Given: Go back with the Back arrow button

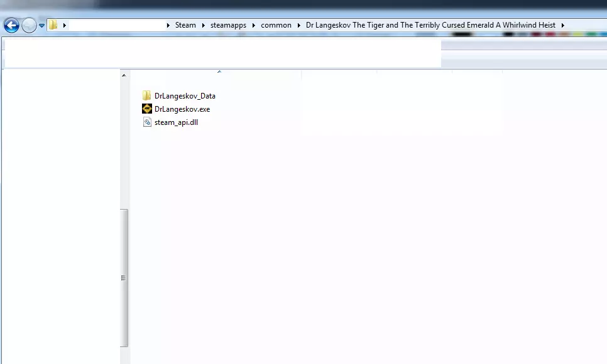Looking at the screenshot, I should click(x=11, y=26).
